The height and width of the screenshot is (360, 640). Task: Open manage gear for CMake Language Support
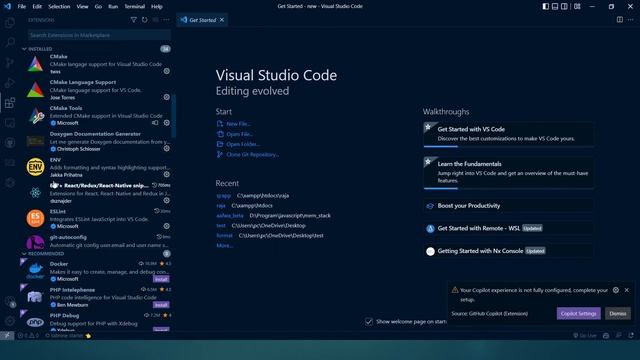tap(167, 97)
